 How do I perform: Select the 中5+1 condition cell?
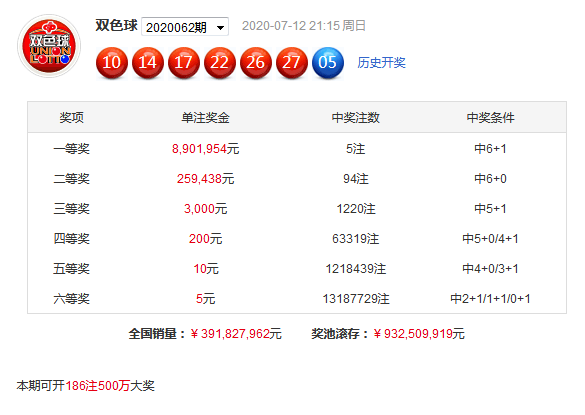[x=490, y=208]
